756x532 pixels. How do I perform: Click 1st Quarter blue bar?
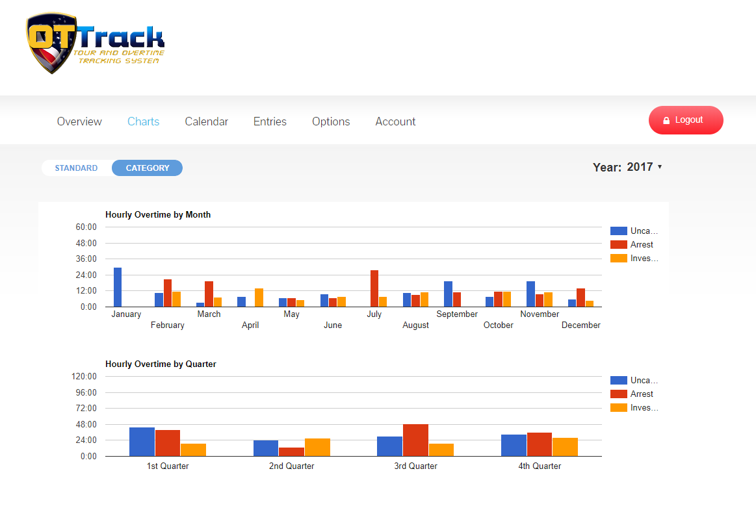coord(142,442)
